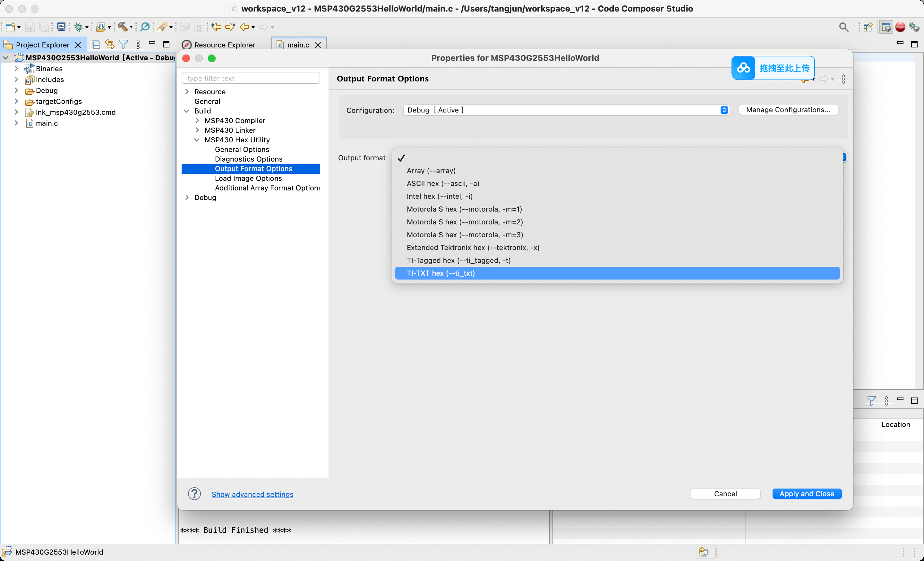
Task: Click the help question mark icon
Action: 194,494
